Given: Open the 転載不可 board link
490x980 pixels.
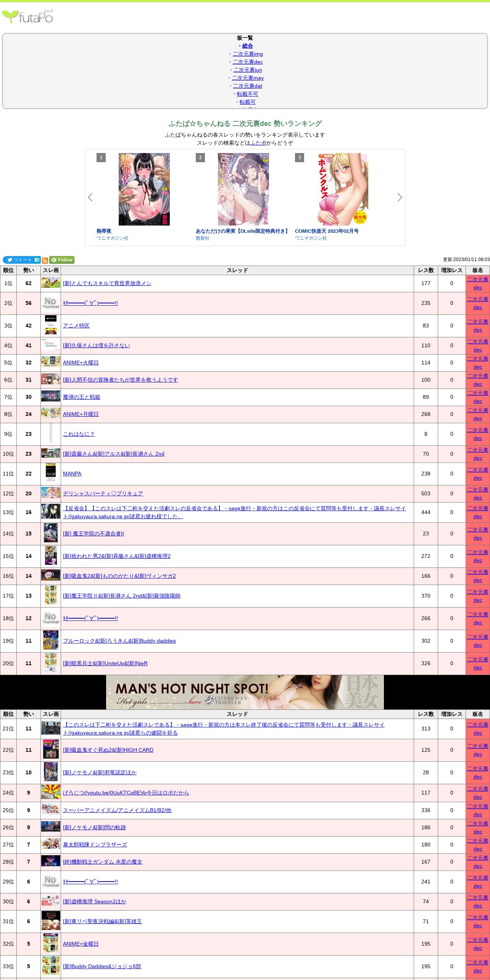Looking at the screenshot, I should [248, 94].
